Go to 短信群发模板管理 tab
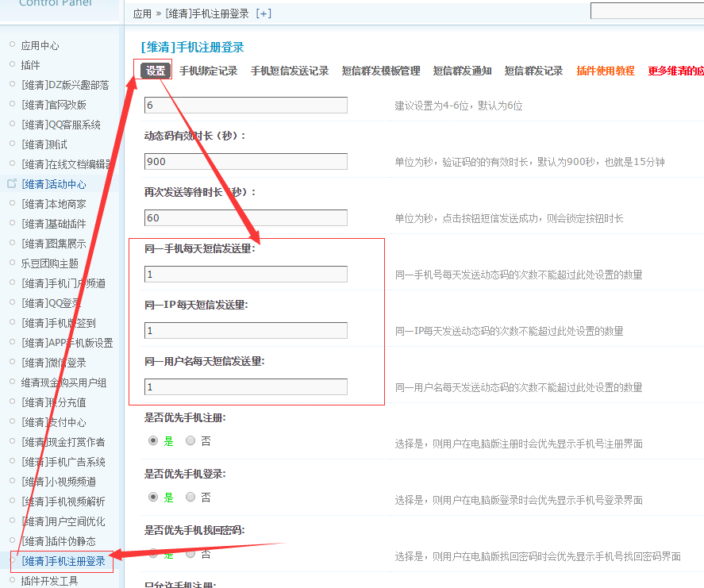The height and width of the screenshot is (588, 704). click(381, 71)
